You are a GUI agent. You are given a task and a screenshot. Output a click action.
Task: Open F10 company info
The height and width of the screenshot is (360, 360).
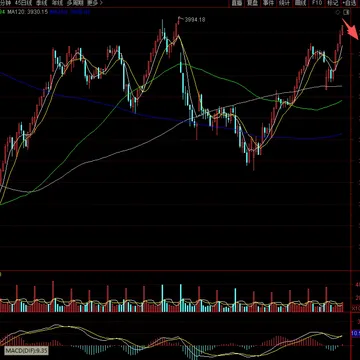pyautogui.click(x=316, y=3)
